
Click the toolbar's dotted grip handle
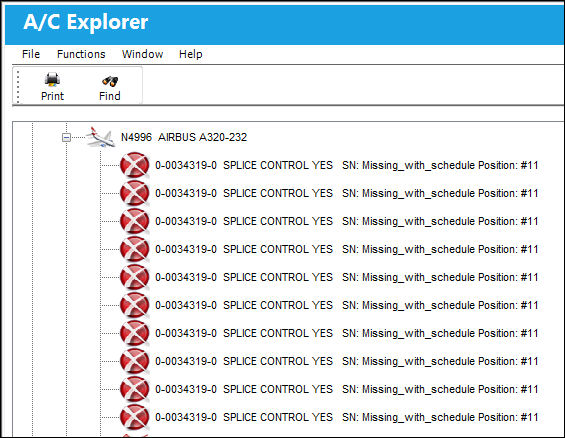tap(18, 87)
